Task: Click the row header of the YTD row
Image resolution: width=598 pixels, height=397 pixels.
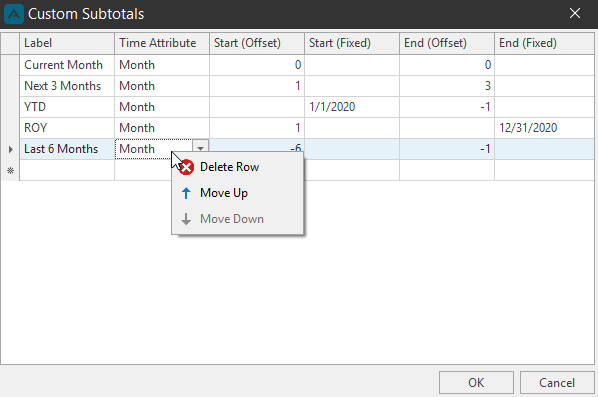Action: 10,107
